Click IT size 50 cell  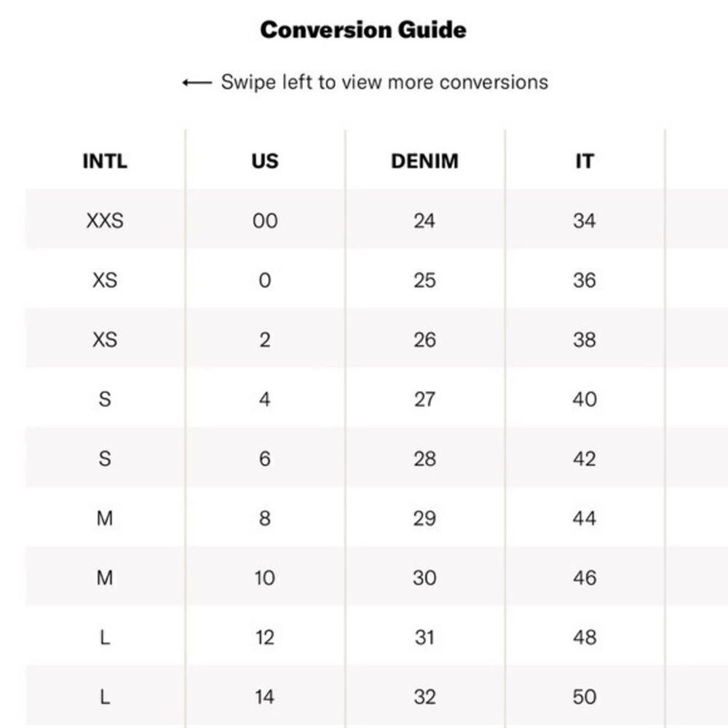(x=585, y=697)
